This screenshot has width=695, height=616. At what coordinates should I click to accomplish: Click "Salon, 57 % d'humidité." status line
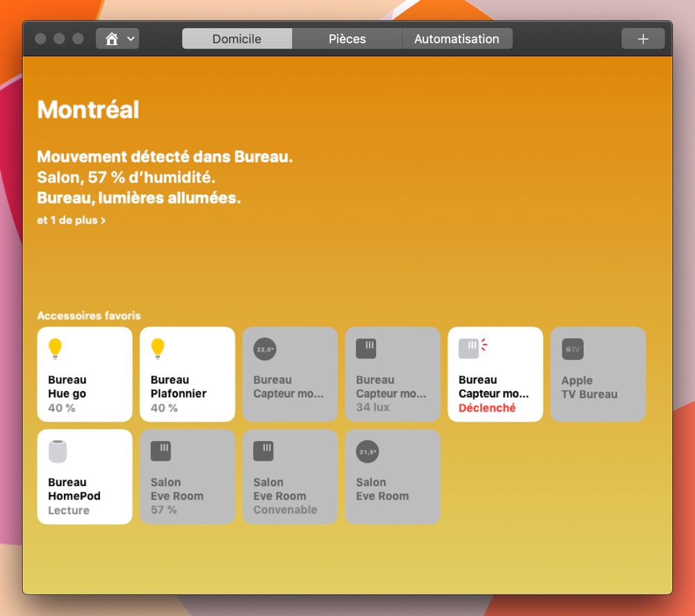pos(126,178)
